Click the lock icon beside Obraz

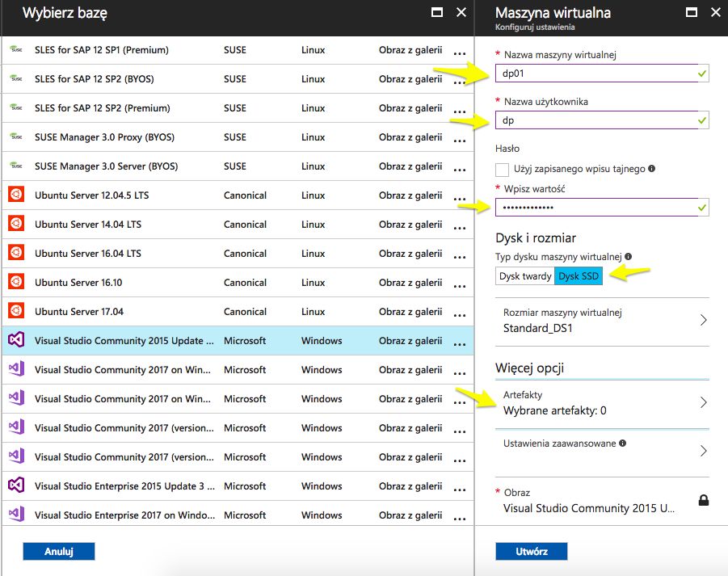703,501
